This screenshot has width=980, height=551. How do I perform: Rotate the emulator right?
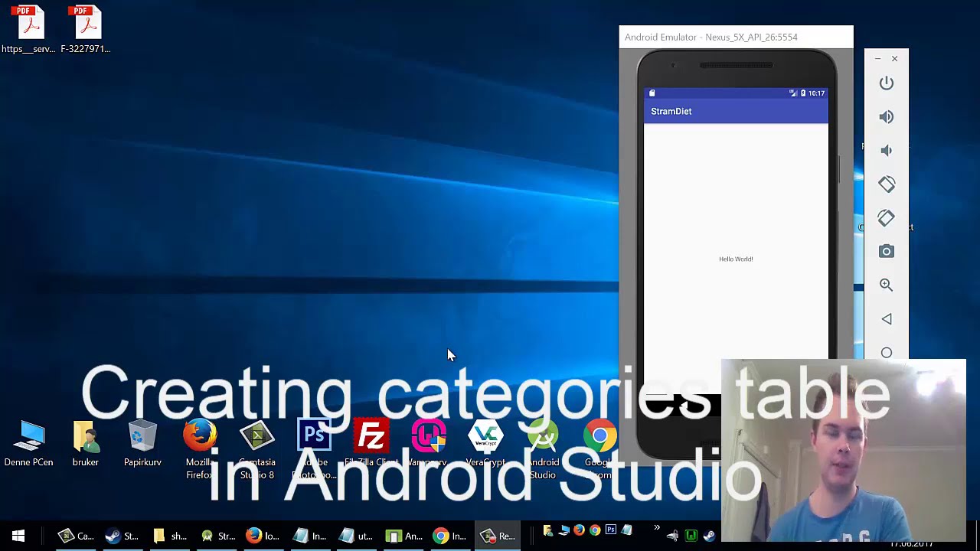click(887, 218)
